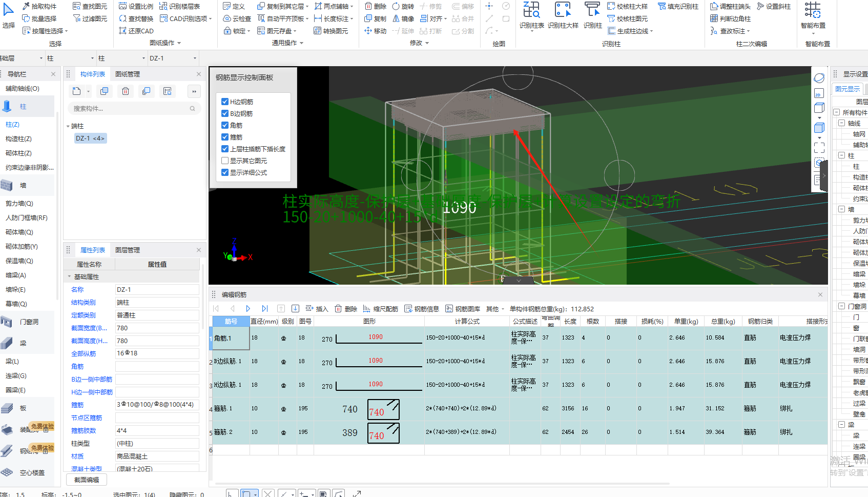Click the 识别柱 recognize column icon
The height and width of the screenshot is (497, 868).
coord(592,15)
